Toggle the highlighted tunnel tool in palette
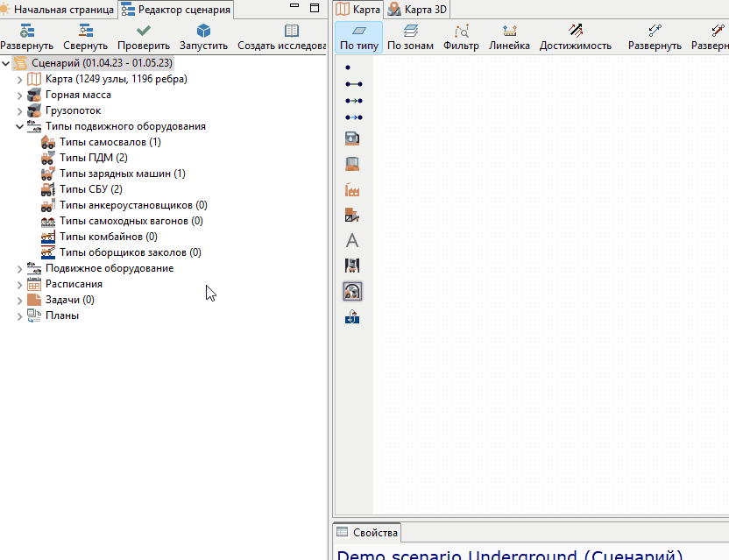This screenshot has height=560, width=729. pos(352,292)
